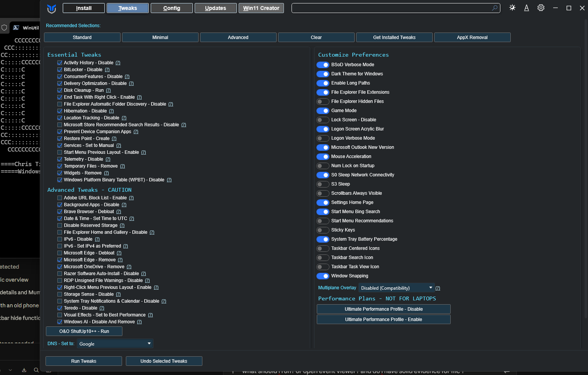Click Ultimate Performance Profile - Enable
The height and width of the screenshot is (375, 588).
pyautogui.click(x=384, y=320)
